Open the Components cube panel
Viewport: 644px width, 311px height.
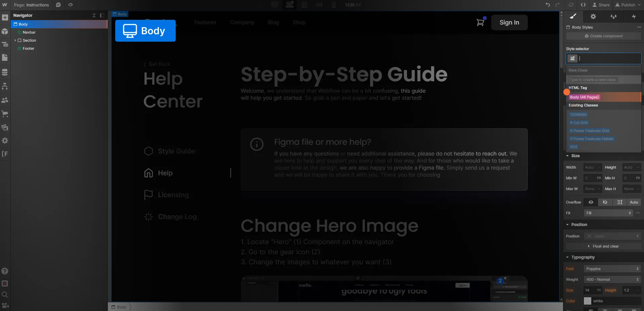5,31
